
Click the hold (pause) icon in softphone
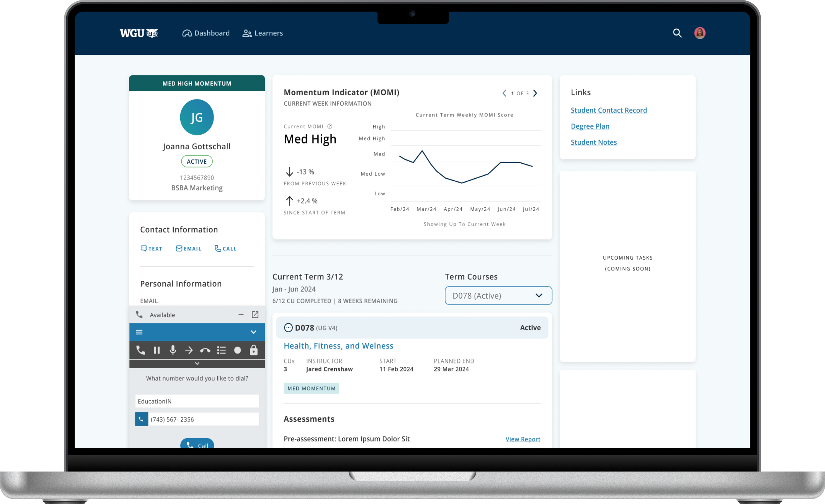[x=157, y=350]
